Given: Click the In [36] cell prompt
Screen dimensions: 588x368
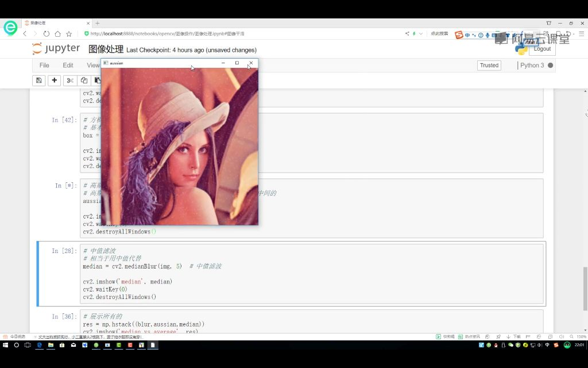Looking at the screenshot, I should pyautogui.click(x=64, y=317).
